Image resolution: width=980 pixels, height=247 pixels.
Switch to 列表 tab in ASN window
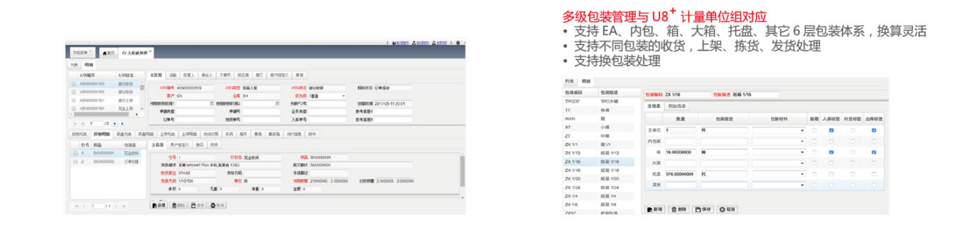[74, 65]
